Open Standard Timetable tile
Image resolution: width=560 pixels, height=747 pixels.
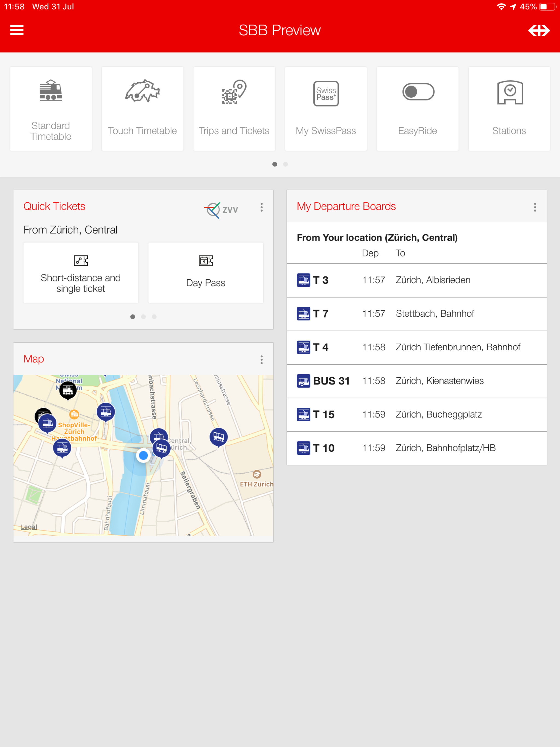(51, 109)
